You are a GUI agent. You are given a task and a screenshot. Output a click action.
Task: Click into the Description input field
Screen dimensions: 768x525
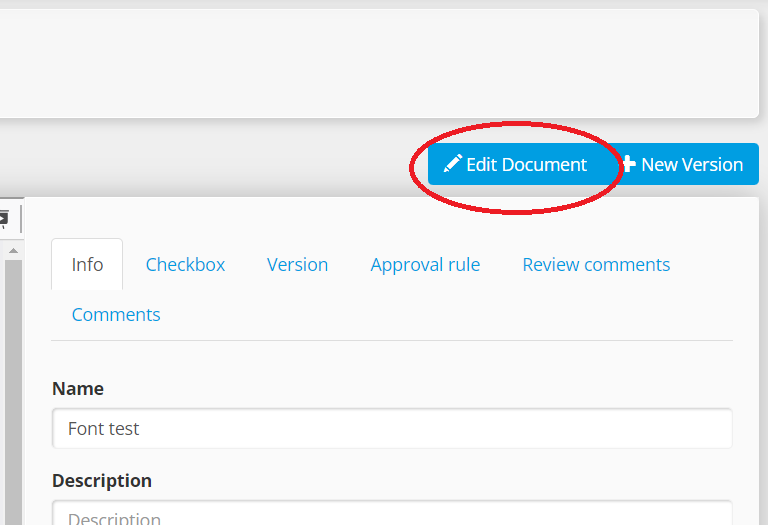(x=392, y=513)
